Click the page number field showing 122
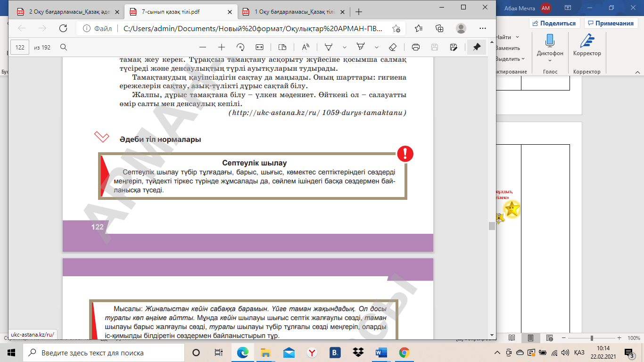This screenshot has width=644, height=362. (x=20, y=47)
